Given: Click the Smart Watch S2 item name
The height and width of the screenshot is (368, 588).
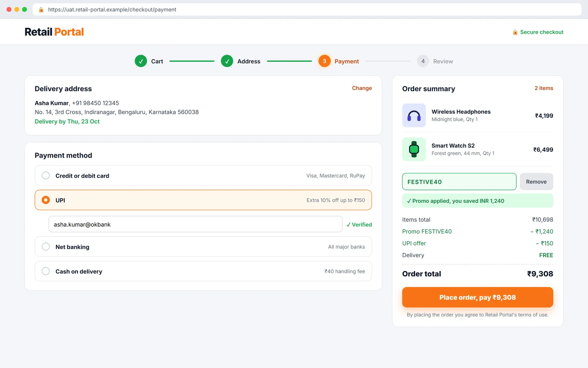Looking at the screenshot, I should point(453,146).
